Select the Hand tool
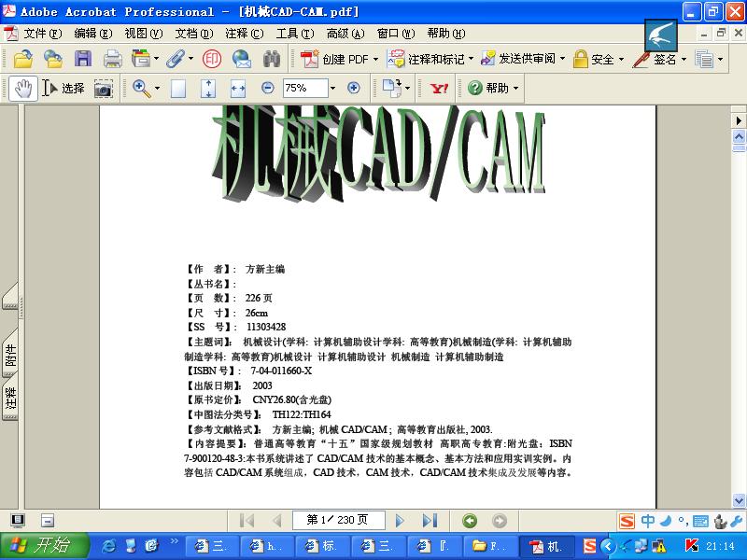 click(23, 89)
